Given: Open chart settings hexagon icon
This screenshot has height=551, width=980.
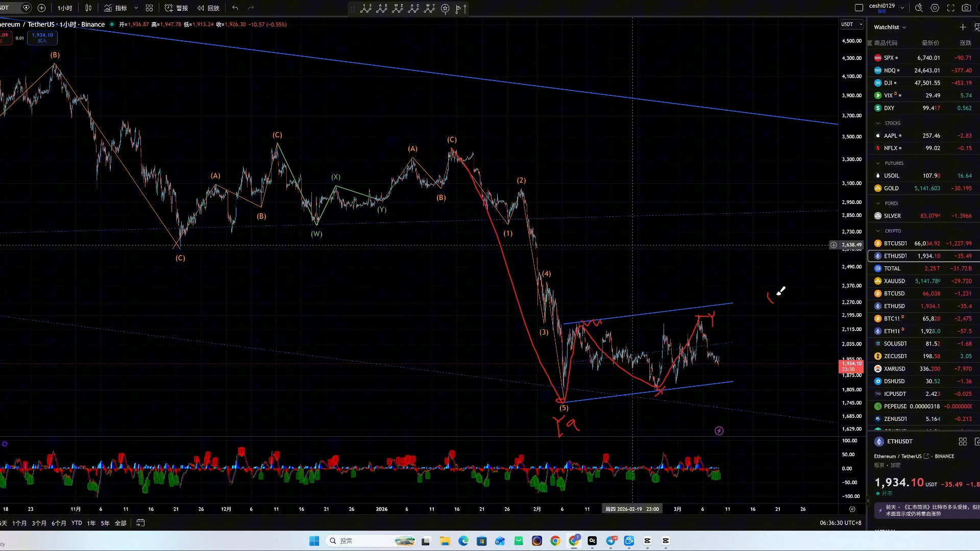Looking at the screenshot, I should click(935, 8).
